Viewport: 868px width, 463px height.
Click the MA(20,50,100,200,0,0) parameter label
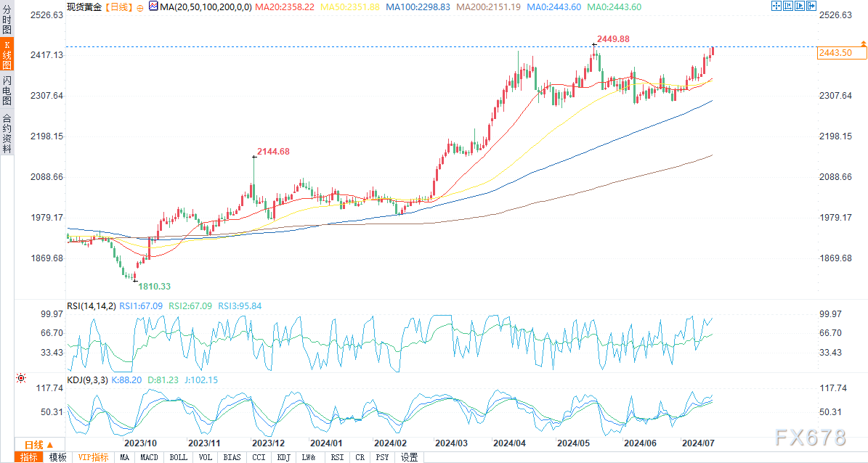pyautogui.click(x=206, y=7)
